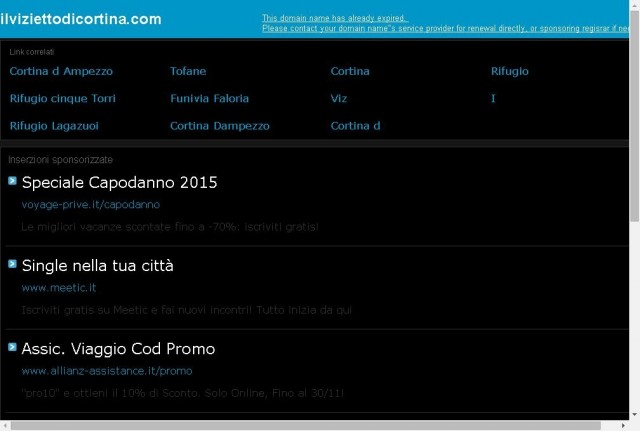The height and width of the screenshot is (431, 640).
Task: Visit www.allianz-assistance.it/promo URL
Action: [107, 371]
